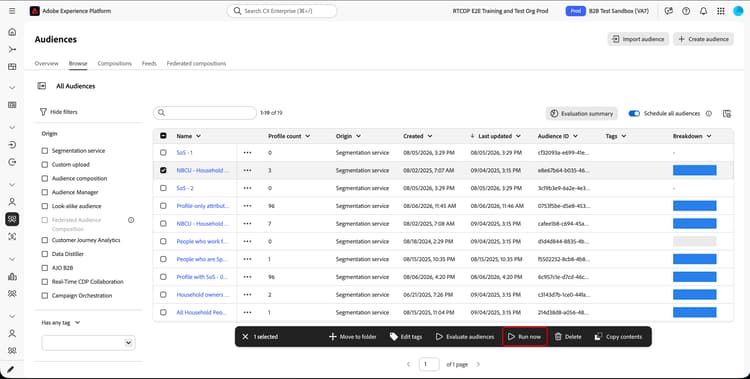This screenshot has width=750, height=379.
Task: Switch to the Overview tab
Action: (46, 64)
